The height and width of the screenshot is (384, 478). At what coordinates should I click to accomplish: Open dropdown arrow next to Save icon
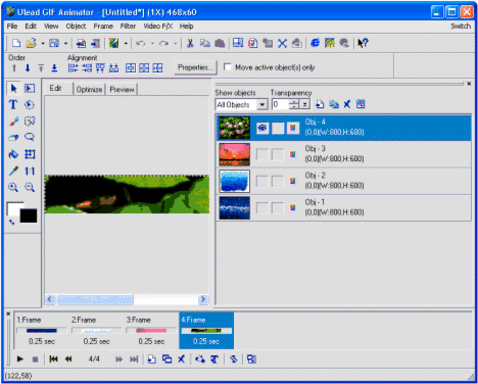pyautogui.click(x=66, y=43)
